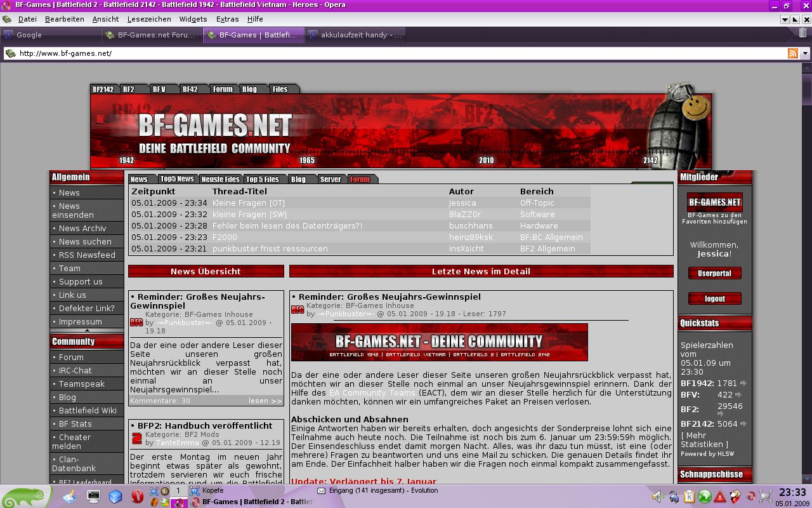The width and height of the screenshot is (812, 508).
Task: Open thread 'punkbuster frisst ressourcen'
Action: [270, 248]
